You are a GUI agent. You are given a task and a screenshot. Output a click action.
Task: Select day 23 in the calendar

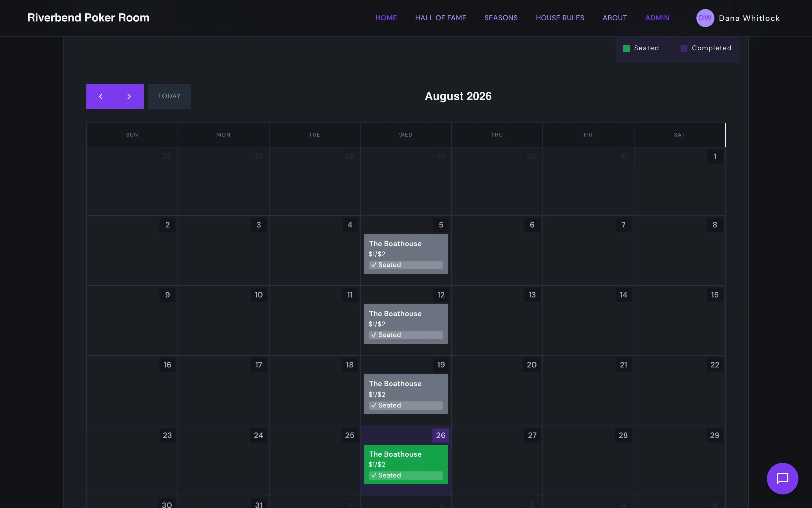[167, 435]
